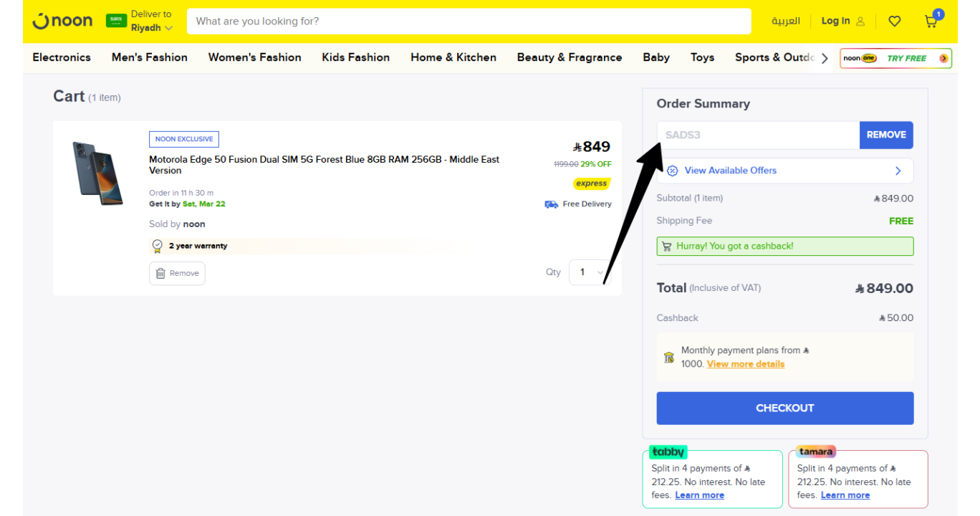
Task: Remove the Motorola phone from cart
Action: point(177,273)
